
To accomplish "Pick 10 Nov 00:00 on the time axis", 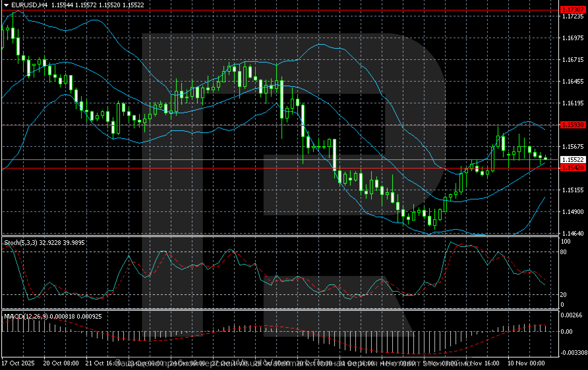I will [x=526, y=363].
